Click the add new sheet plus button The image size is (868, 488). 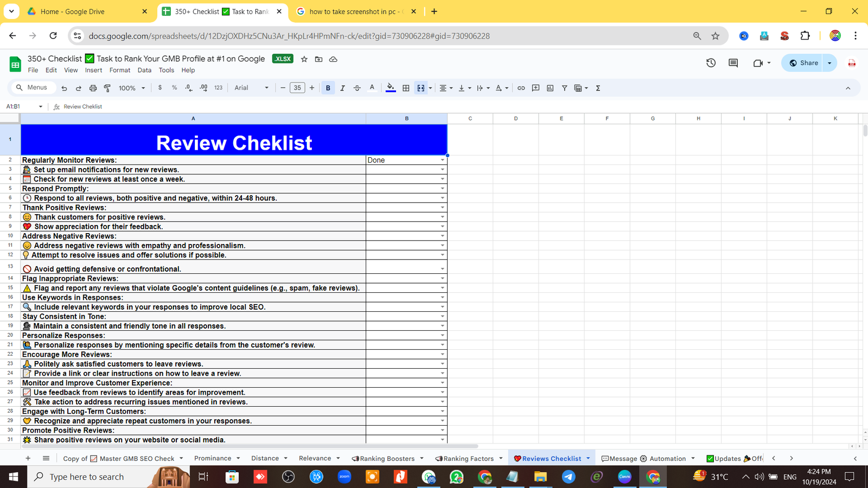click(28, 459)
